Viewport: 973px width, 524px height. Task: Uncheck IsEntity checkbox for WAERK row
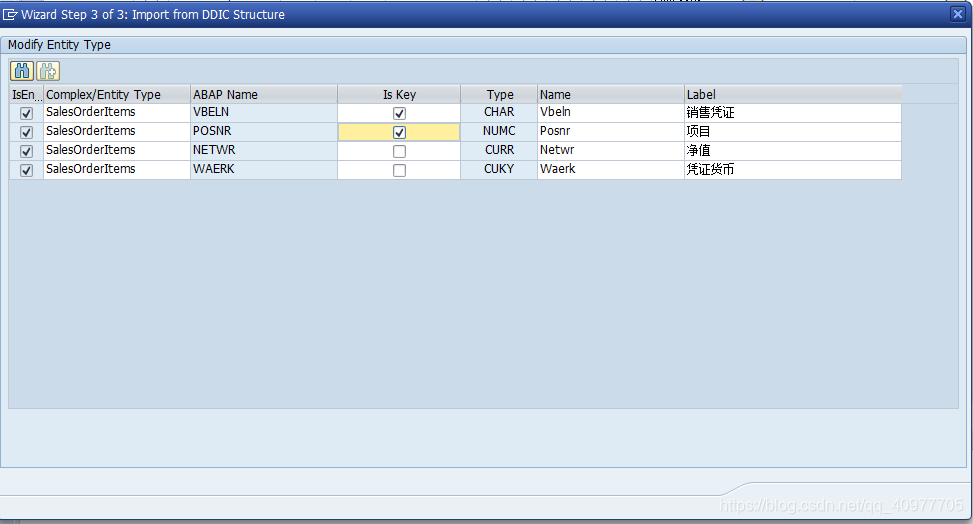(x=26, y=170)
